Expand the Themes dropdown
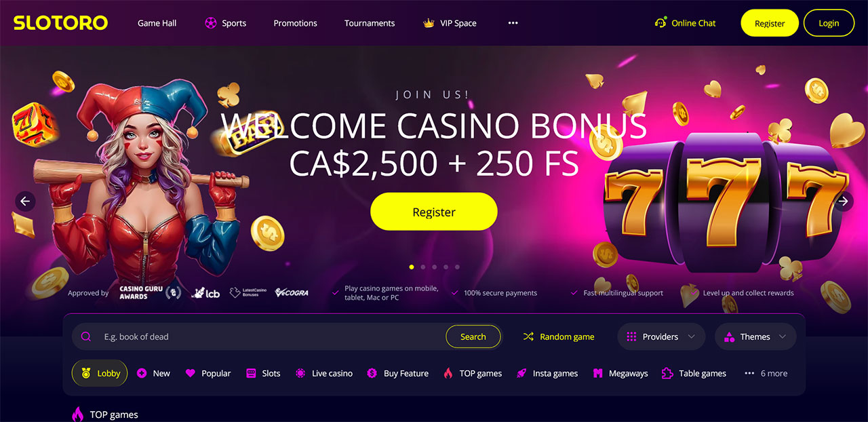The image size is (868, 422). pyautogui.click(x=756, y=337)
